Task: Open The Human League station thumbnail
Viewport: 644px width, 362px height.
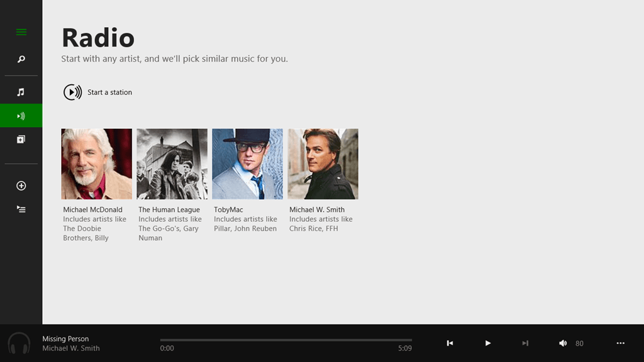Action: click(x=172, y=164)
